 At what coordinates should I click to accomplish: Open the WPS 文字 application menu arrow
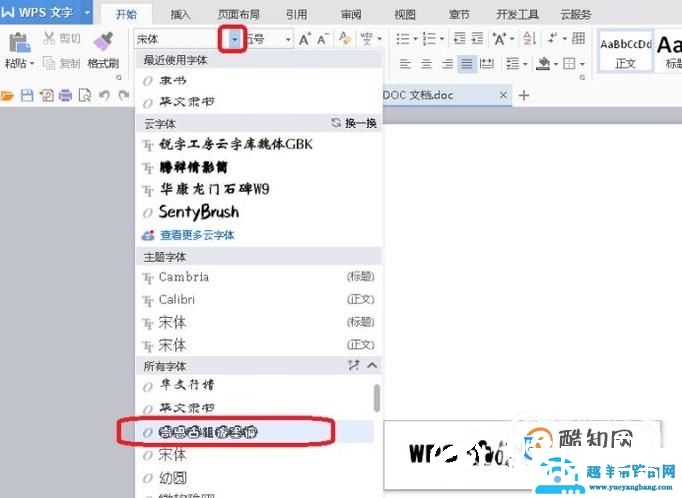click(87, 12)
